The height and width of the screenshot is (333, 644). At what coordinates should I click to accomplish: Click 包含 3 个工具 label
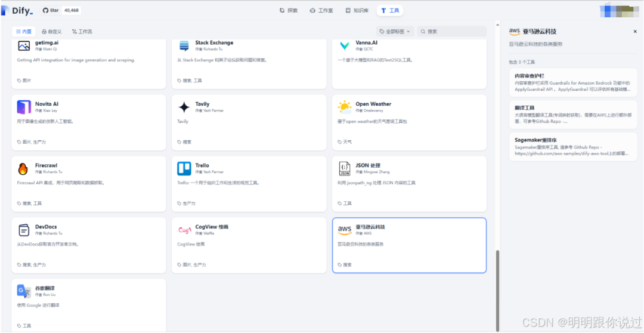point(522,62)
